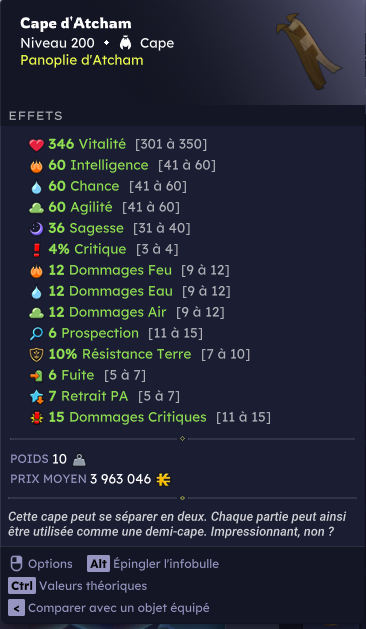Image resolution: width=366 pixels, height=629 pixels.
Task: Click the Chance water drop icon
Action: 36,187
